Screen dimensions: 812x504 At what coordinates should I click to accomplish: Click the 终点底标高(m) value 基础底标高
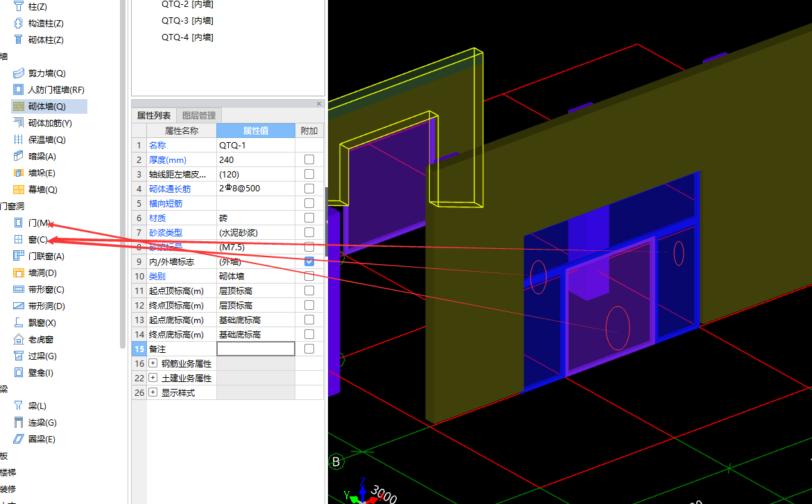(x=256, y=334)
